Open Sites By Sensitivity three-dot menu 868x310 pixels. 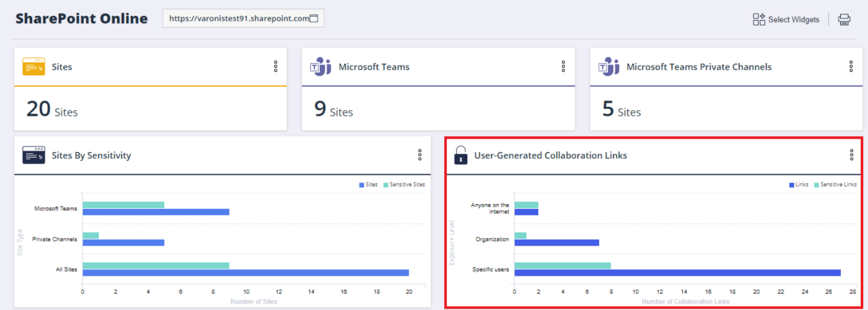tap(419, 155)
